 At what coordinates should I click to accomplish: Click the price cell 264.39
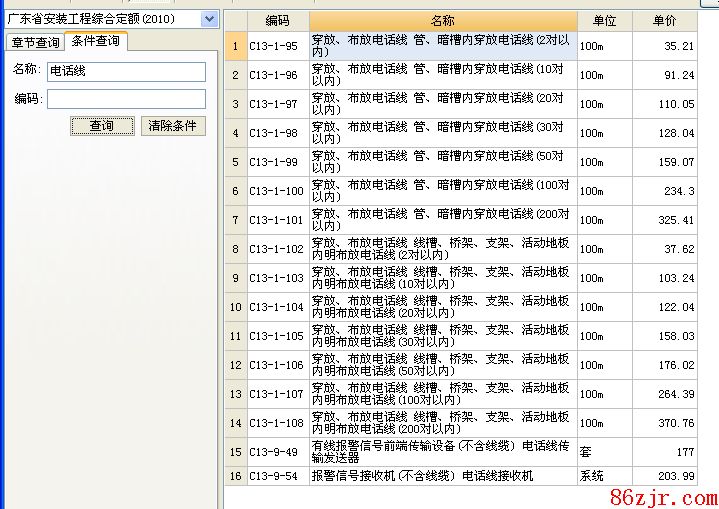[x=664, y=394]
